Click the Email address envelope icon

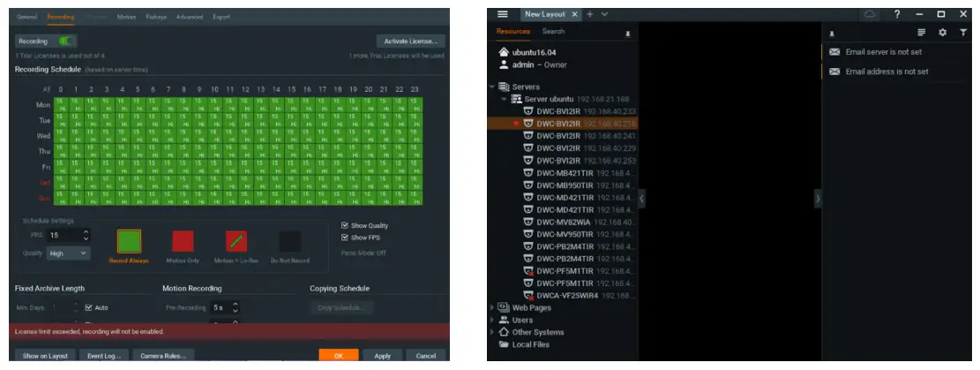pyautogui.click(x=834, y=72)
